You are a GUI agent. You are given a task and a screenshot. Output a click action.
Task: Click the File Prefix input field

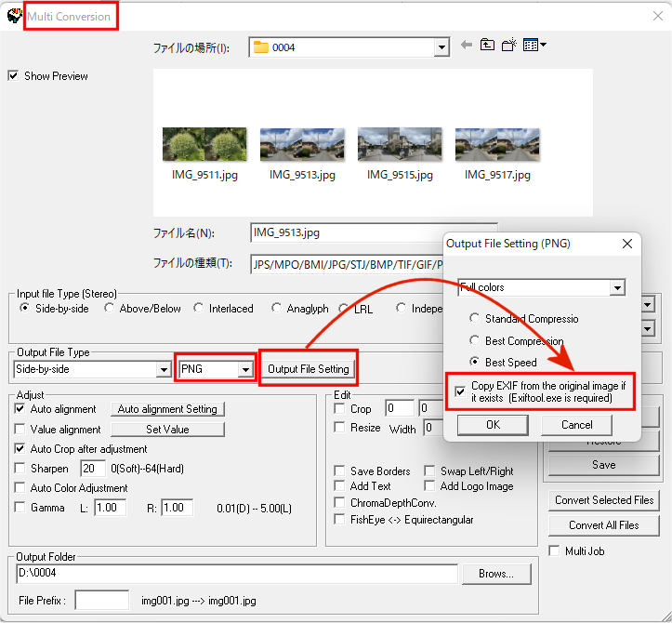click(101, 600)
